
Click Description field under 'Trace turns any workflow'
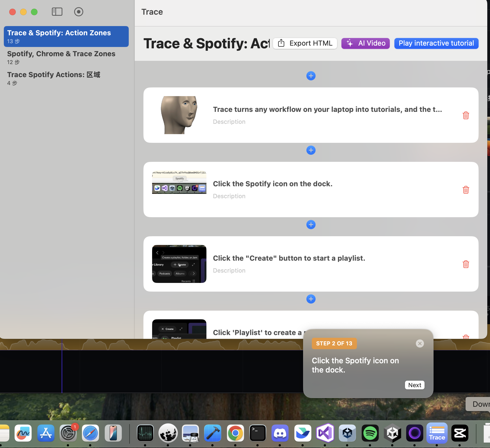coord(229,122)
